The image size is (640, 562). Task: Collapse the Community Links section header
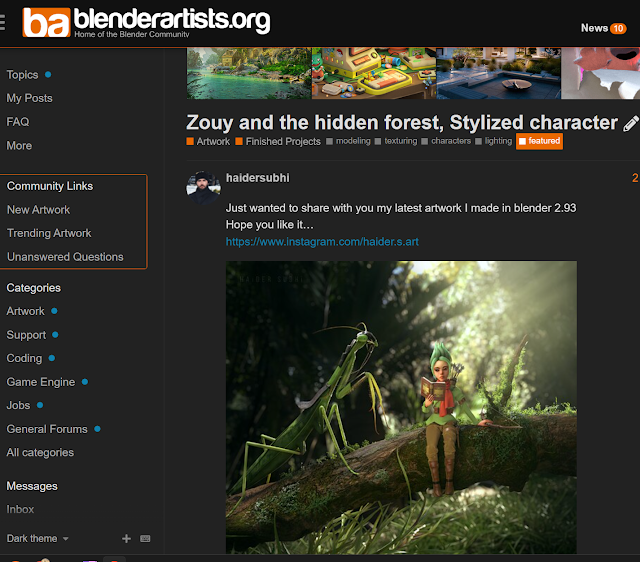click(50, 186)
